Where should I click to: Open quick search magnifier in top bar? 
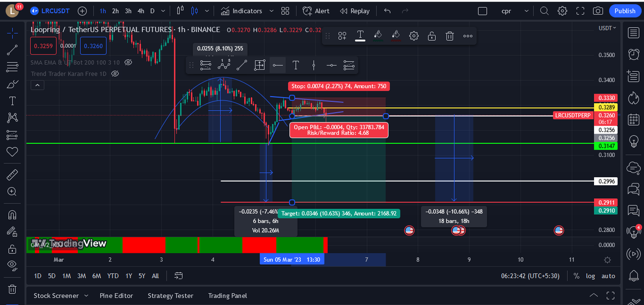(x=544, y=11)
